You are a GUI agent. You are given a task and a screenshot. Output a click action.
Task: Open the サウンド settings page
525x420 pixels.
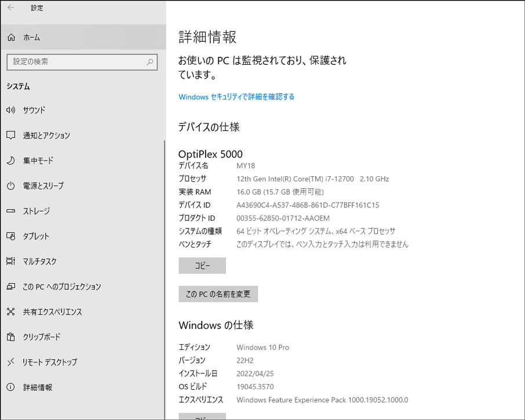pyautogui.click(x=83, y=109)
